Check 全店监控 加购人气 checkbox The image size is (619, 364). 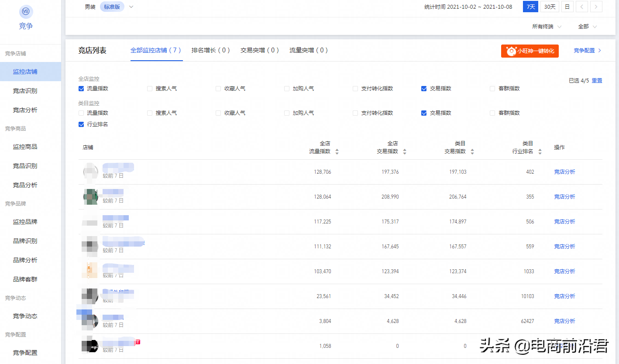(x=287, y=89)
